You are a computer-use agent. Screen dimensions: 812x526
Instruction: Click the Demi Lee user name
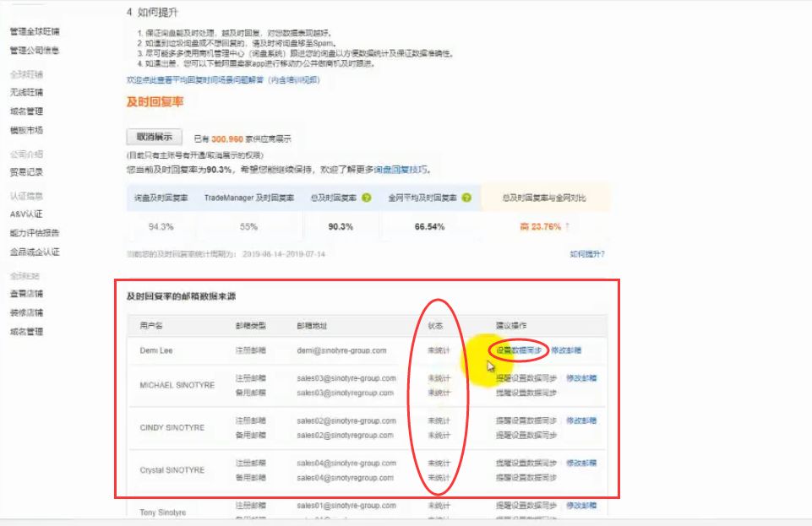coord(155,350)
